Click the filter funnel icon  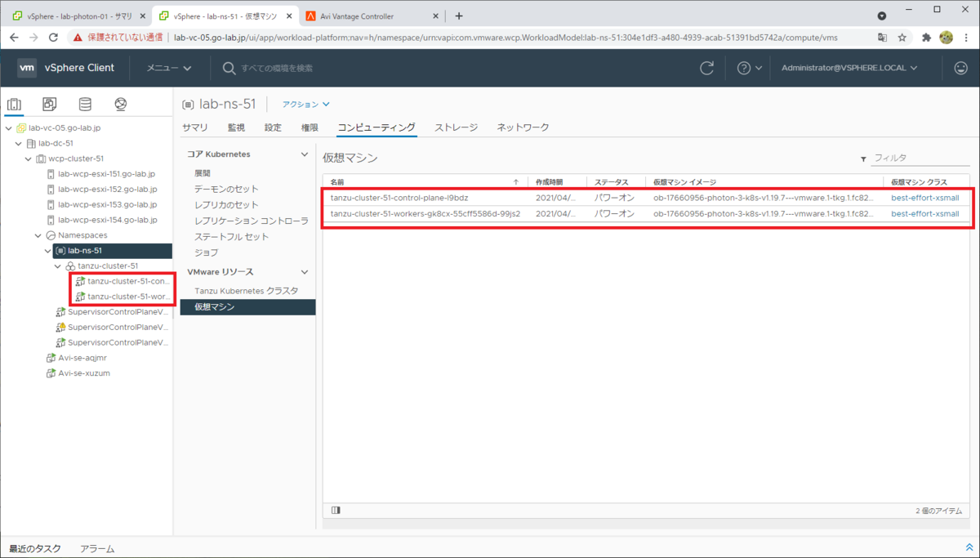point(863,159)
